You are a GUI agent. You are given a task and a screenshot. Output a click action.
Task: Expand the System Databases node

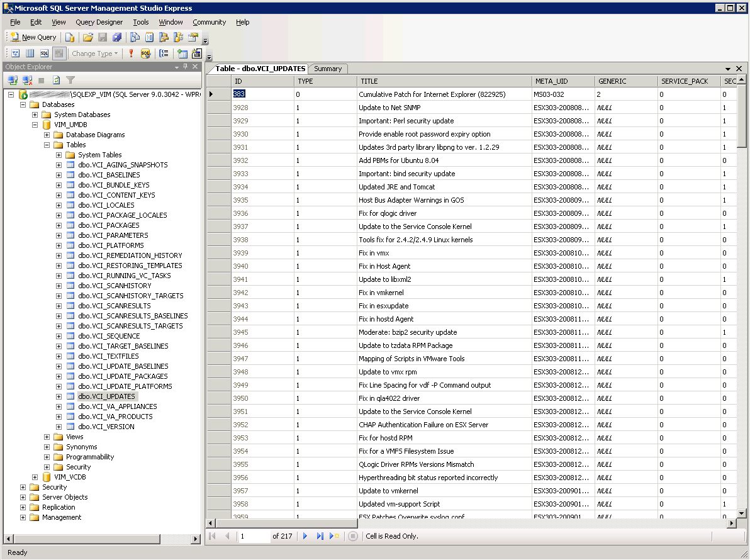[x=35, y=115]
